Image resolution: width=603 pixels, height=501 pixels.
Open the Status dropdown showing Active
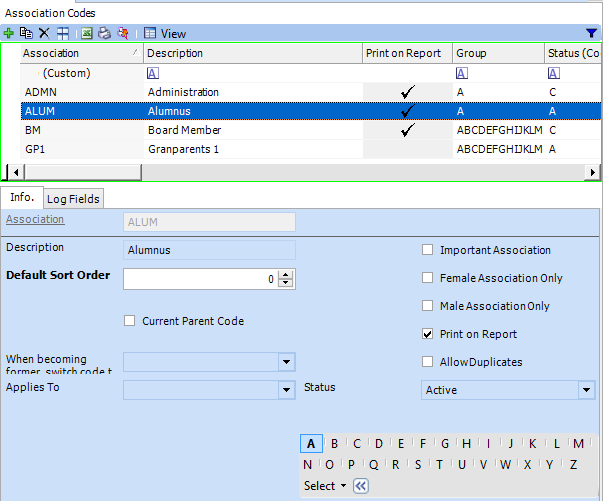point(586,390)
